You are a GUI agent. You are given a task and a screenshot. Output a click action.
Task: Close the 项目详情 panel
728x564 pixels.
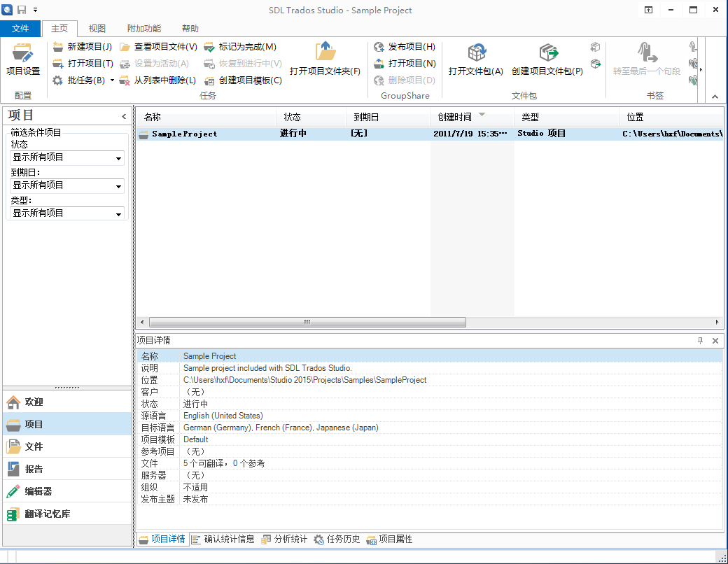coord(715,341)
